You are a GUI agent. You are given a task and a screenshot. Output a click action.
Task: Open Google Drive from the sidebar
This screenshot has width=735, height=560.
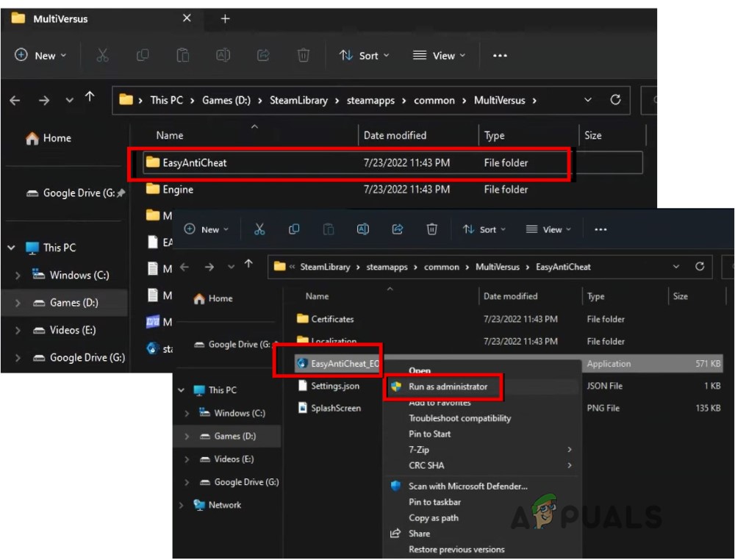(x=232, y=345)
